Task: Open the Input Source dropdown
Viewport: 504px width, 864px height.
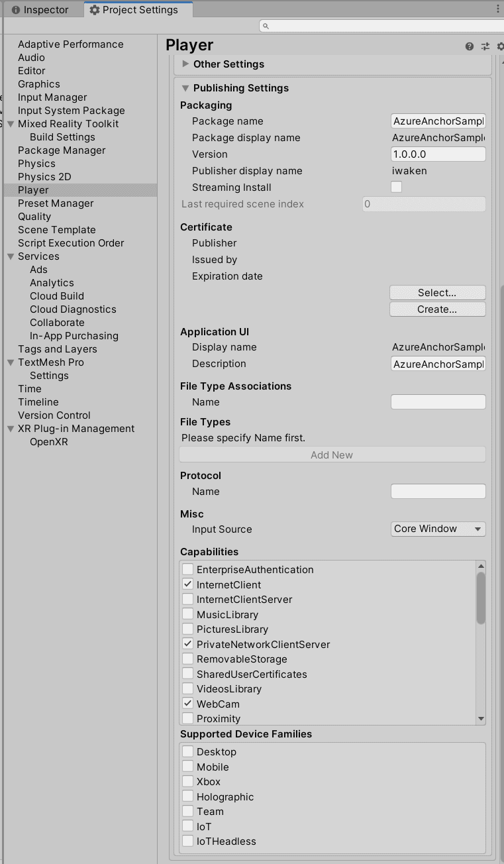Action: coord(438,529)
